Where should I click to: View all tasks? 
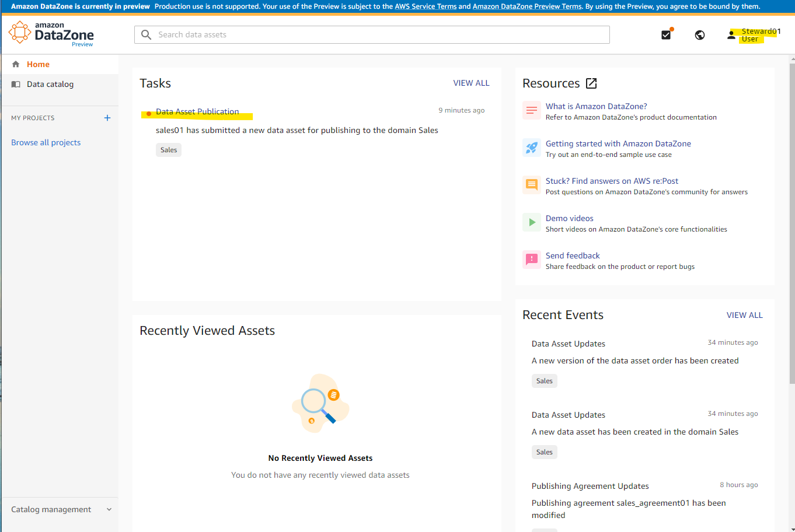[x=472, y=83]
